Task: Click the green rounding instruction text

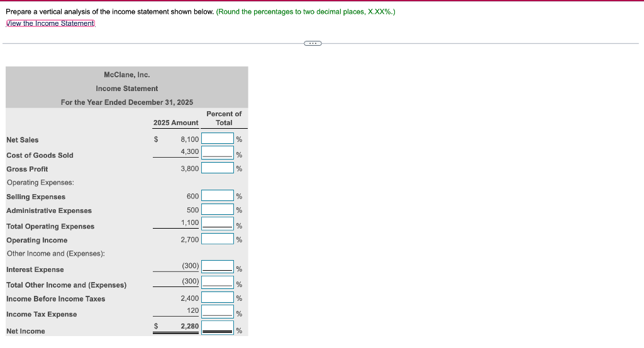Action: tap(306, 12)
